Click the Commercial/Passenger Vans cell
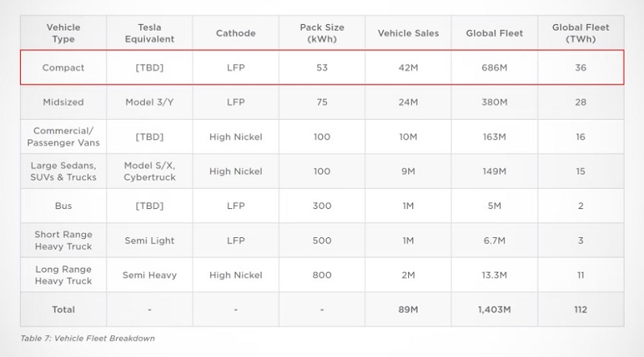This screenshot has width=644, height=357. 64,137
